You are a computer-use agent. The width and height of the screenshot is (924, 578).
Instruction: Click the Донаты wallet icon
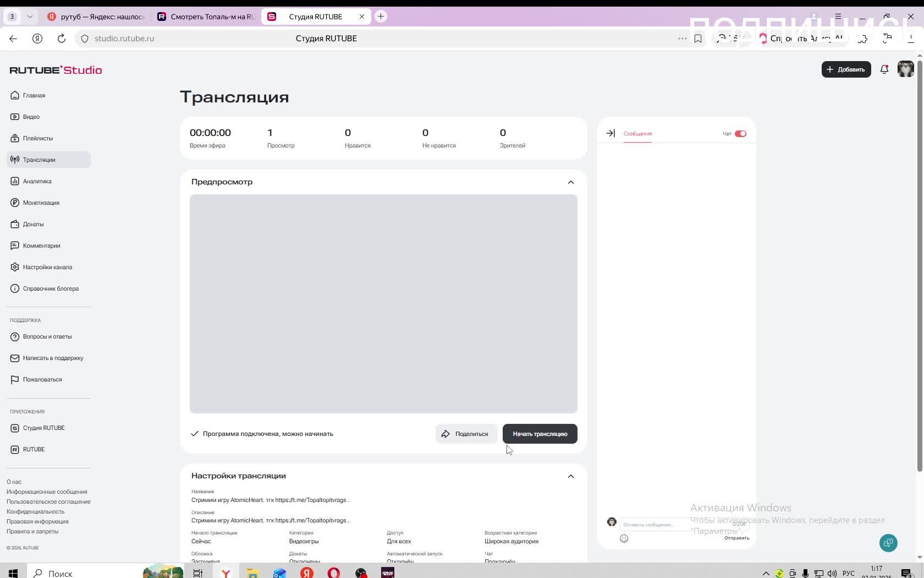pyautogui.click(x=15, y=224)
